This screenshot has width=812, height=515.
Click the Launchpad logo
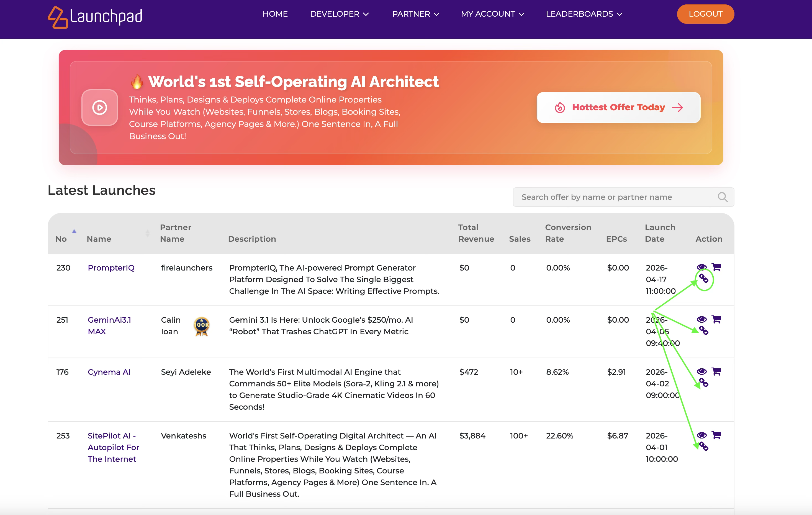click(x=95, y=17)
